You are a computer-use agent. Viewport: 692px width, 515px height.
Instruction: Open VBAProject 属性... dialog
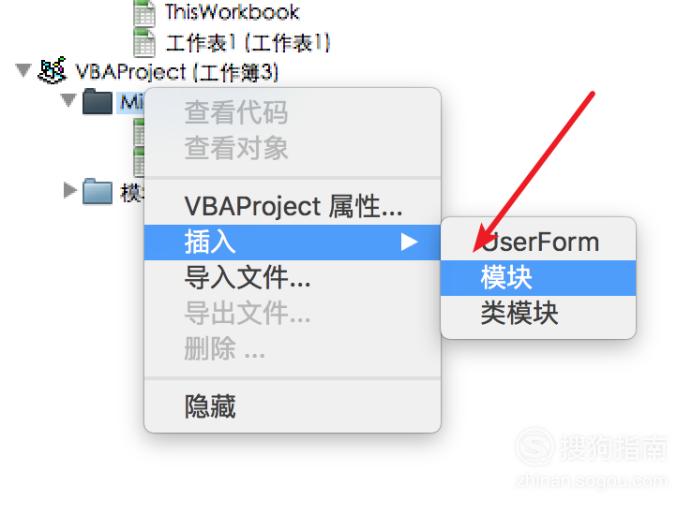point(292,207)
